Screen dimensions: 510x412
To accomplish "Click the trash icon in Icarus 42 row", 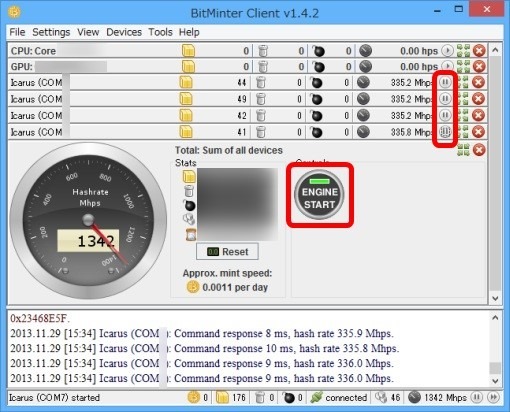I will 261,115.
